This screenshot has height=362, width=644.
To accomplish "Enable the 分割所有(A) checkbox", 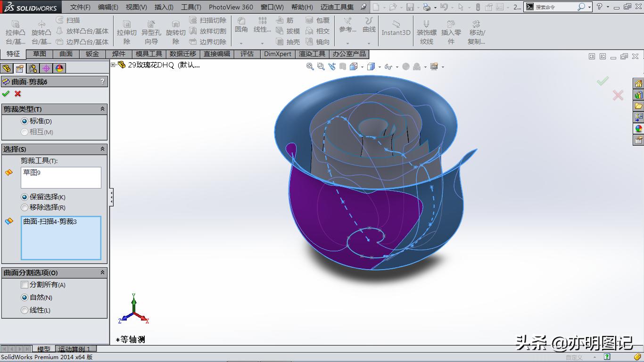I will click(24, 285).
